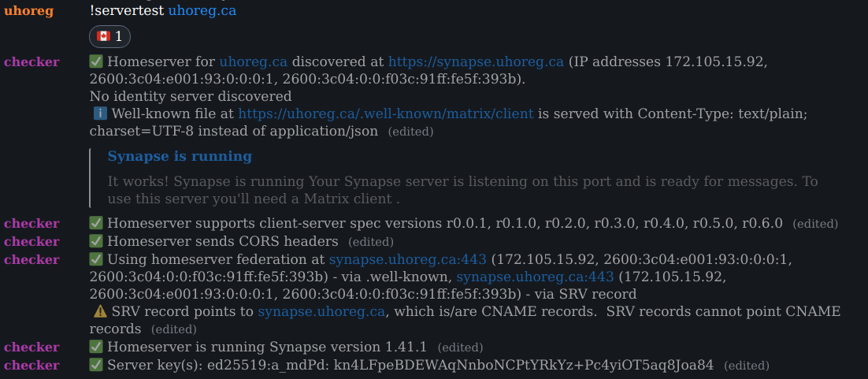Open the https://synapse.uhoreg.ca link
868x379 pixels.
tap(476, 61)
